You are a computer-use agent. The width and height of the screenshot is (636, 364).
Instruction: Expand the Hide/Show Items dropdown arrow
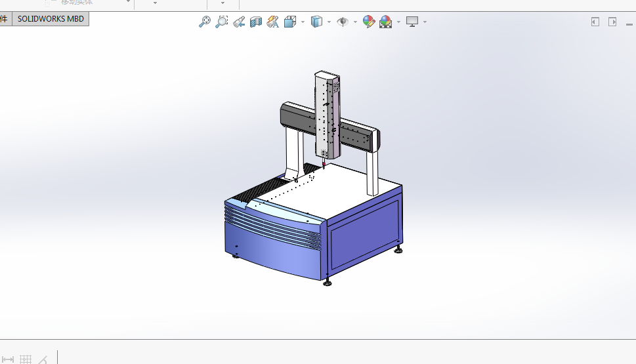355,22
